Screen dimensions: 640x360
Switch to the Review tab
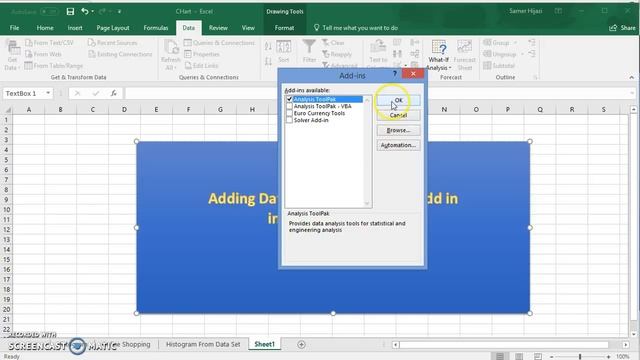[218, 28]
